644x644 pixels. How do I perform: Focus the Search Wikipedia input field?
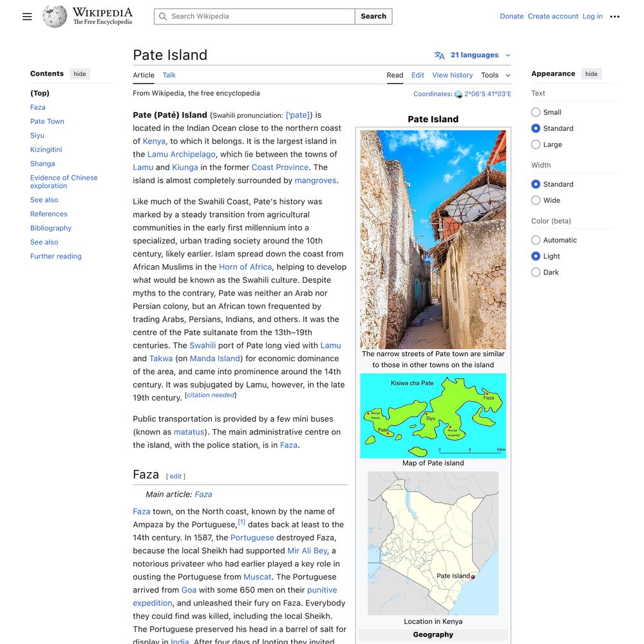coord(254,17)
